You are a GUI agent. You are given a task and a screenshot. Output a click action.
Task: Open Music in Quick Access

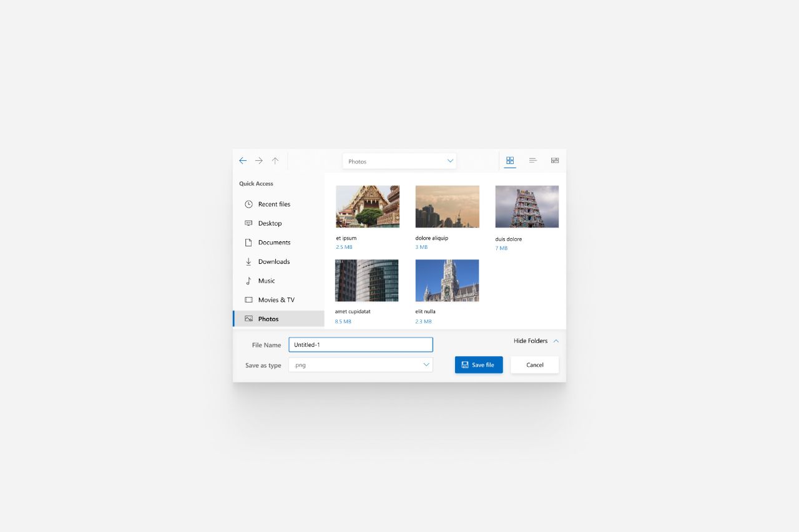[278, 281]
